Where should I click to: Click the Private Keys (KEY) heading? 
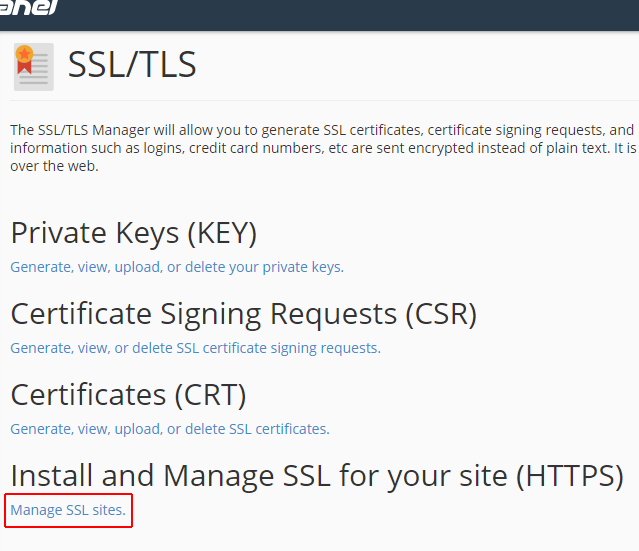(x=134, y=233)
